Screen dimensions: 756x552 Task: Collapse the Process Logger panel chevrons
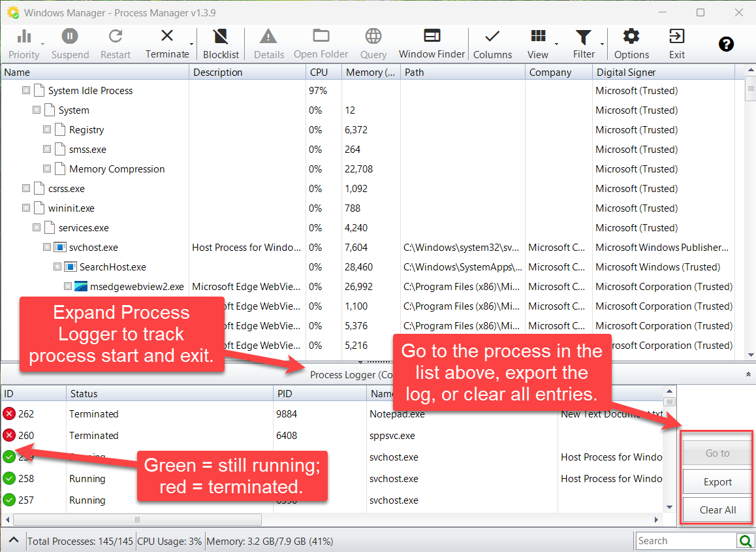click(748, 374)
